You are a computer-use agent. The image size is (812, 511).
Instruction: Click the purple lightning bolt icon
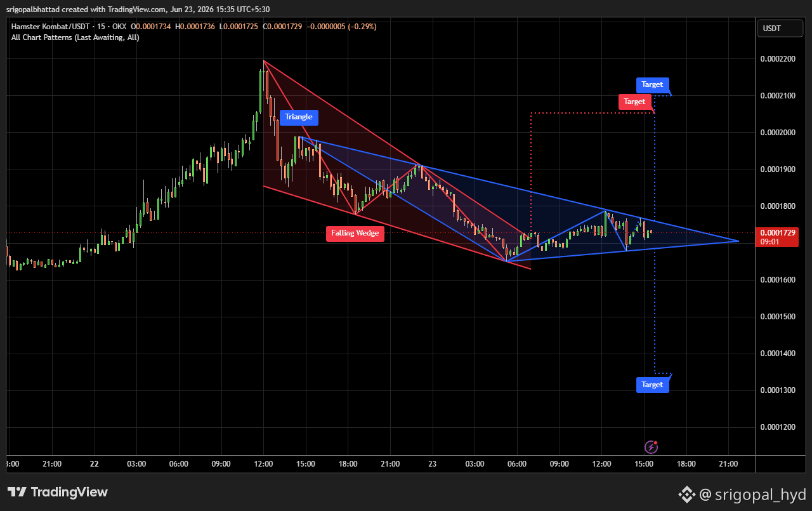[651, 447]
